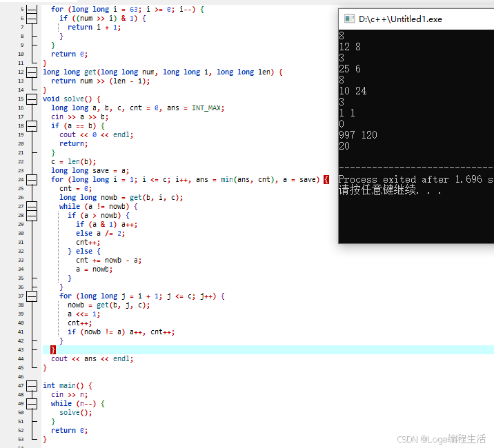This screenshot has height=448, width=494.
Task: Place cursor on 'cout << ans << endl;' line
Action: coord(92,358)
